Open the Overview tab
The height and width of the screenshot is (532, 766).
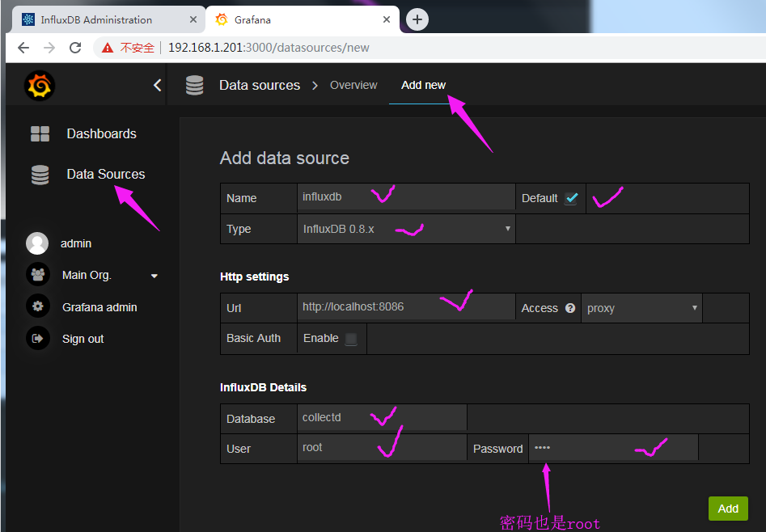tap(353, 85)
